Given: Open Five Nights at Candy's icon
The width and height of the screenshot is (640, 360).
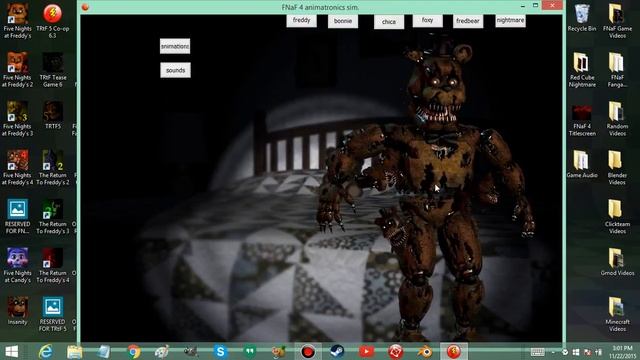Looking at the screenshot, I should 17,265.
